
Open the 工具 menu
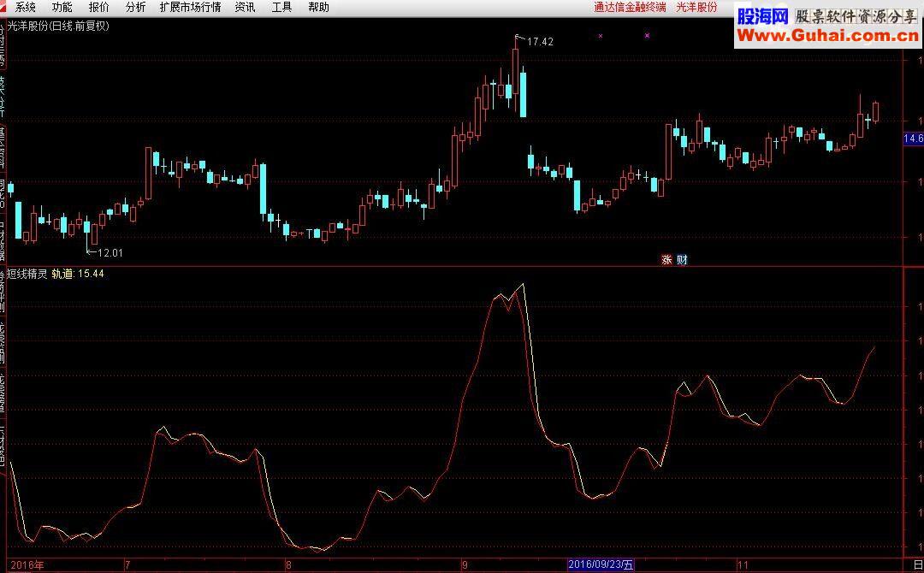281,7
